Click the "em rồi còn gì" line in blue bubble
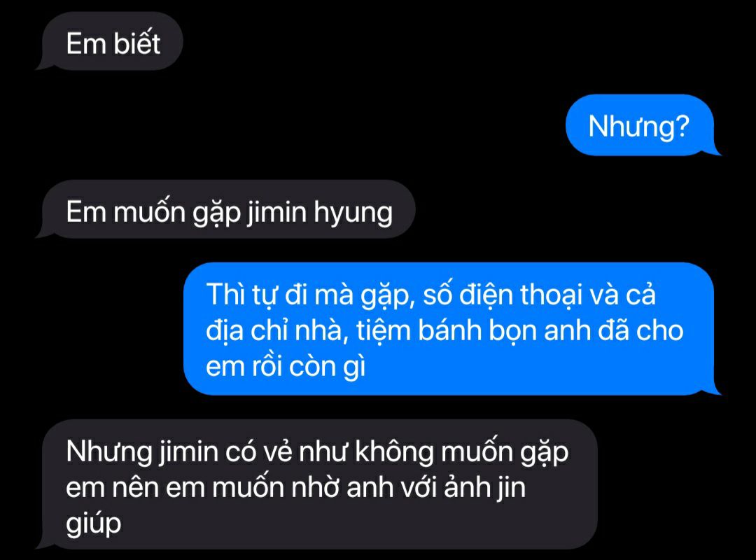Image resolution: width=756 pixels, height=560 pixels. (x=286, y=367)
